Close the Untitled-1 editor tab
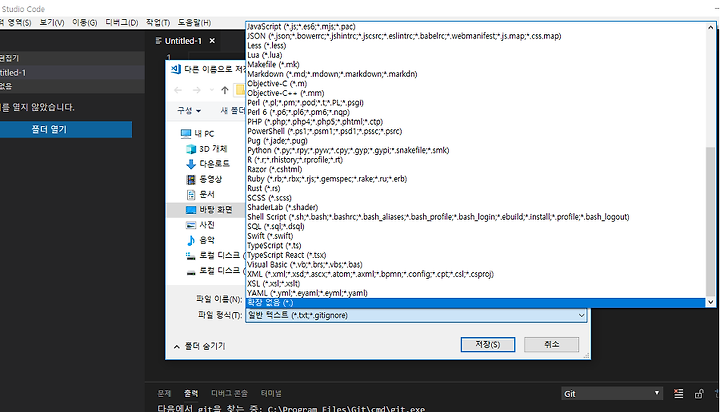This screenshot has width=720, height=412. pos(212,41)
